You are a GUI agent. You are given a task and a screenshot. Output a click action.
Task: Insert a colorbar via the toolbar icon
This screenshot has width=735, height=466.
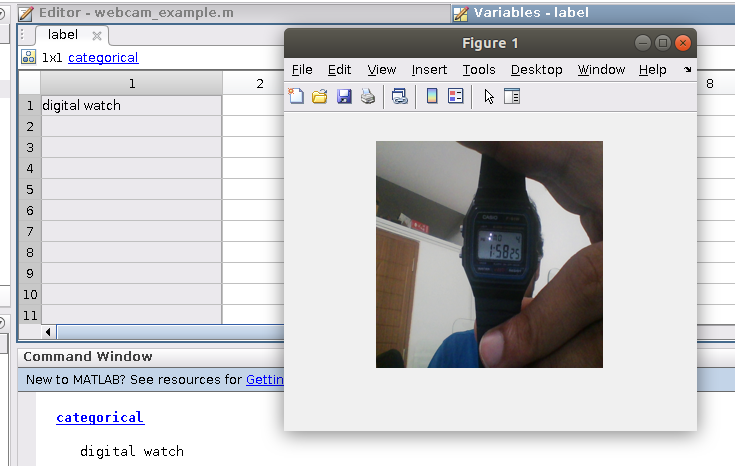(432, 97)
